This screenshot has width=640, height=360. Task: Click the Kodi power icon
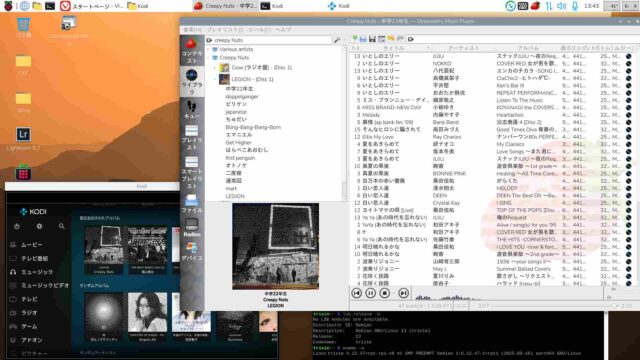[x=17, y=226]
